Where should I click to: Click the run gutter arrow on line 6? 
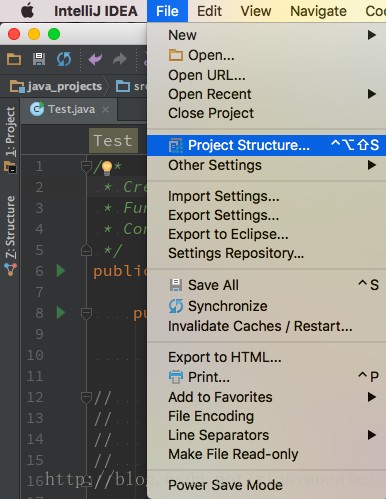[x=61, y=271]
